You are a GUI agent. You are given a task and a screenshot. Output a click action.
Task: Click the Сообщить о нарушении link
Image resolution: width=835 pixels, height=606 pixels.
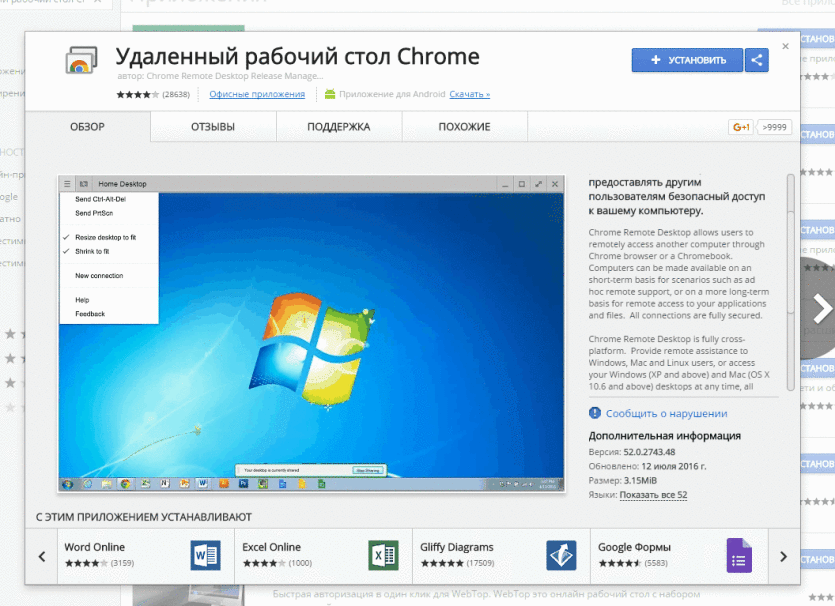click(667, 414)
